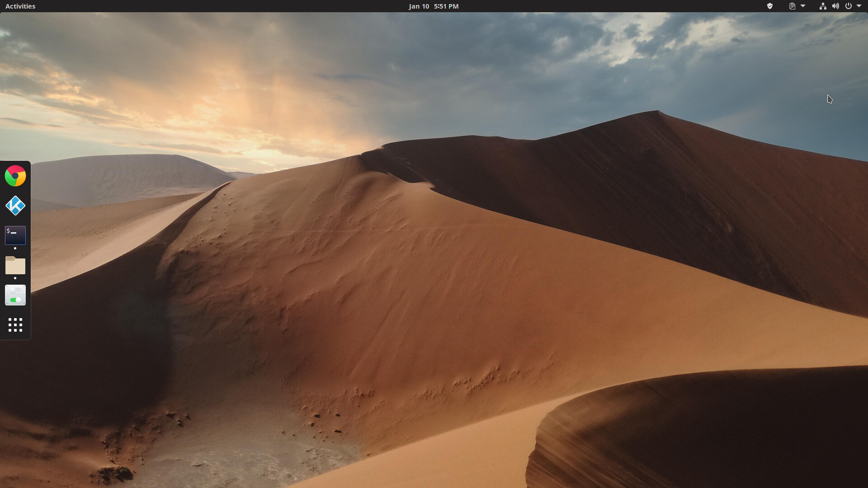The width and height of the screenshot is (868, 488).
Task: Click the volume speaker icon
Action: tap(835, 6)
